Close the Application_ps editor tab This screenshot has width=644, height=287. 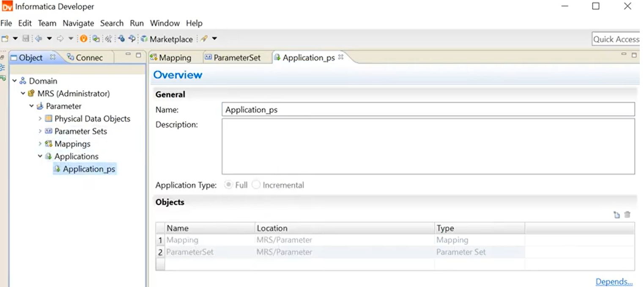point(340,57)
